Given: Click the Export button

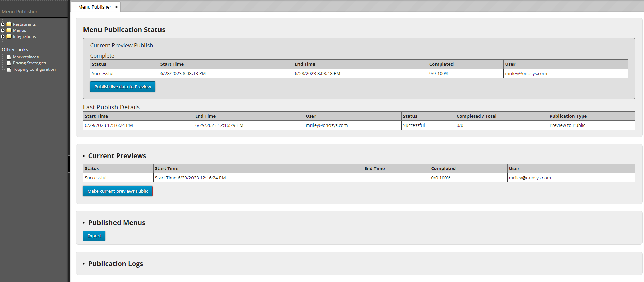Looking at the screenshot, I should 94,236.
